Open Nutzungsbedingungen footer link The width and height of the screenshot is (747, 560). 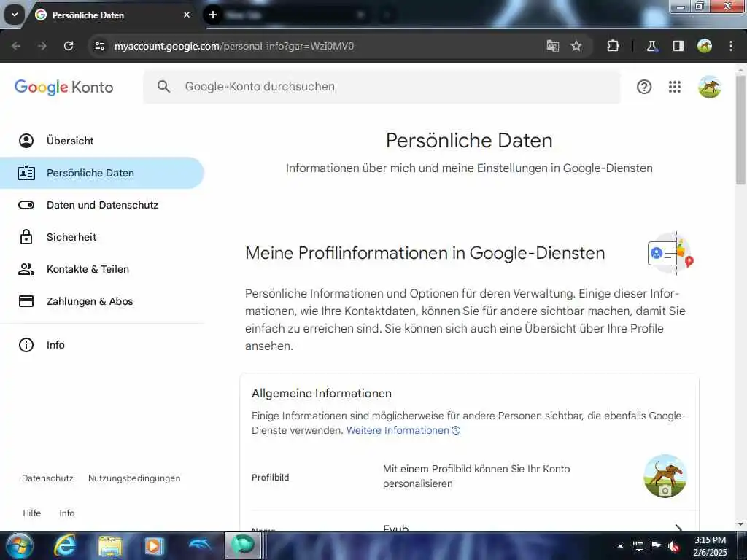pos(134,478)
